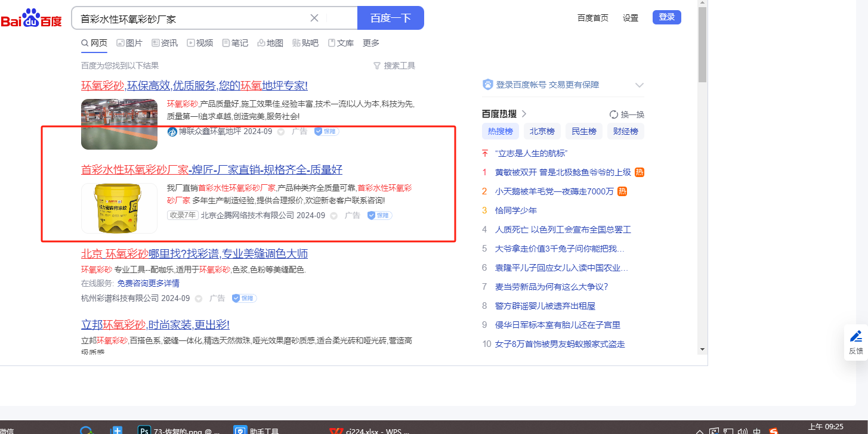Viewport: 868px width, 434px height.
Task: Click the yellow paint bucket thumbnail
Action: click(119, 208)
